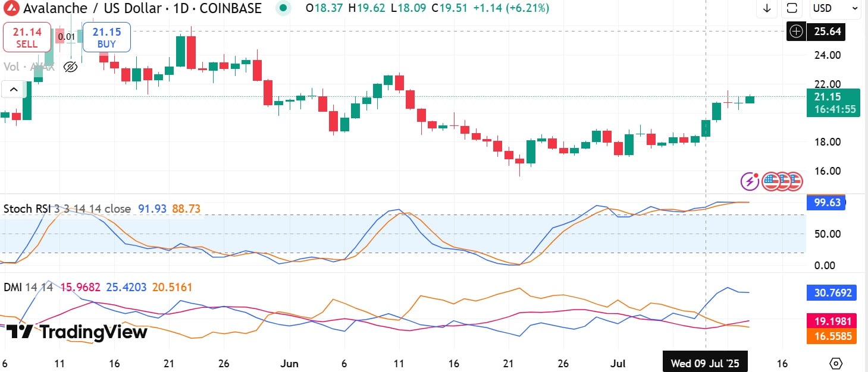Open the USD currency dropdown

(x=834, y=8)
